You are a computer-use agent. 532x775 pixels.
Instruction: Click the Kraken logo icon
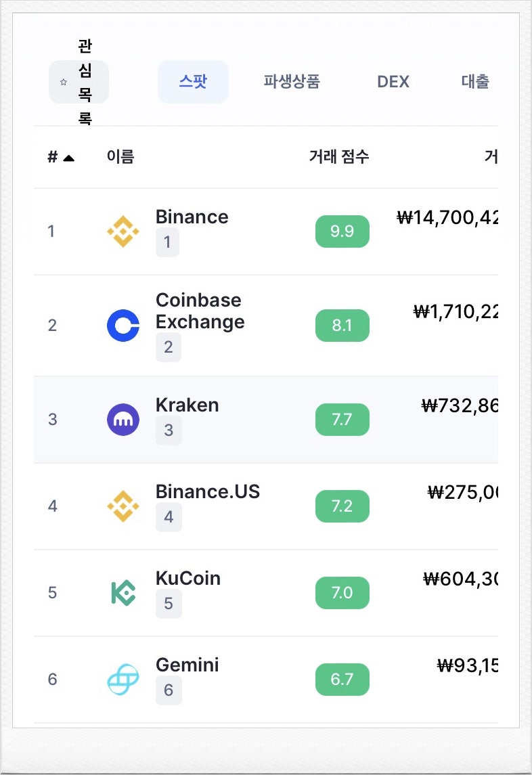[x=123, y=420]
